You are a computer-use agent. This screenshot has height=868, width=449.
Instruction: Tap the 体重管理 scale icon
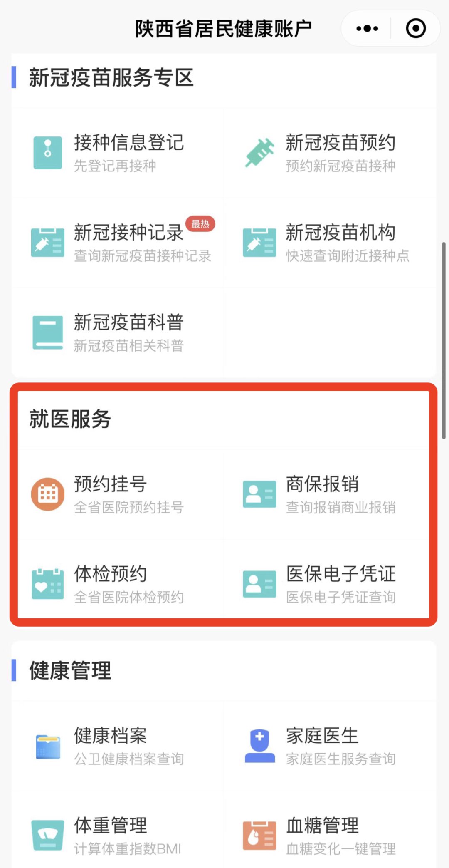click(x=48, y=836)
